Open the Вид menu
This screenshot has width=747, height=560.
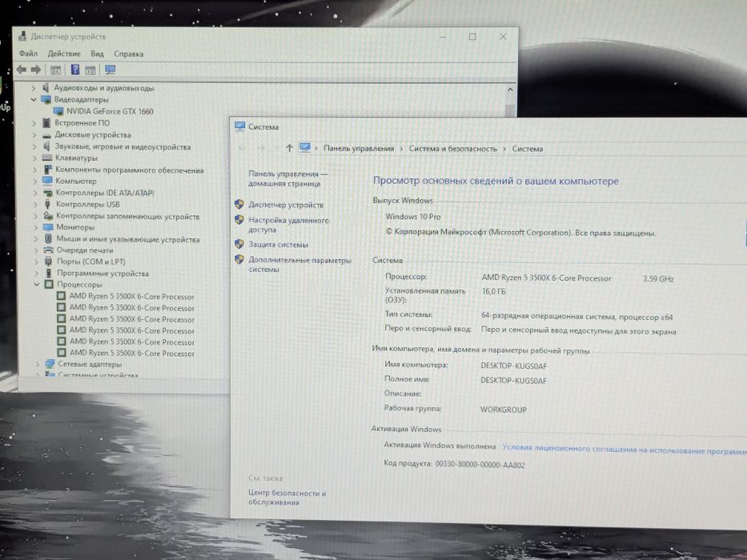point(97,54)
